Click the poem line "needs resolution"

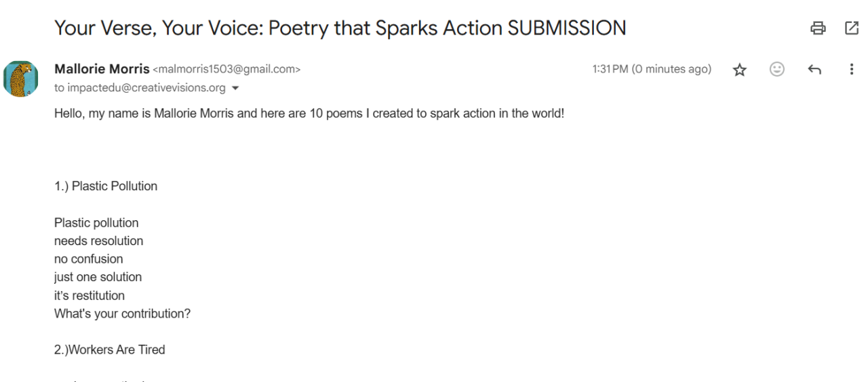click(x=99, y=240)
